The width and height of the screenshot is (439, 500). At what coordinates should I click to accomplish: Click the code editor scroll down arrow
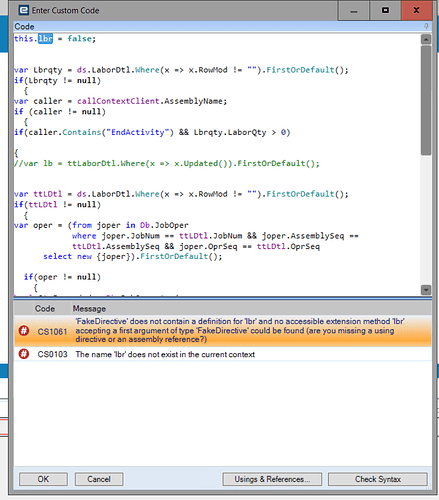[426, 290]
